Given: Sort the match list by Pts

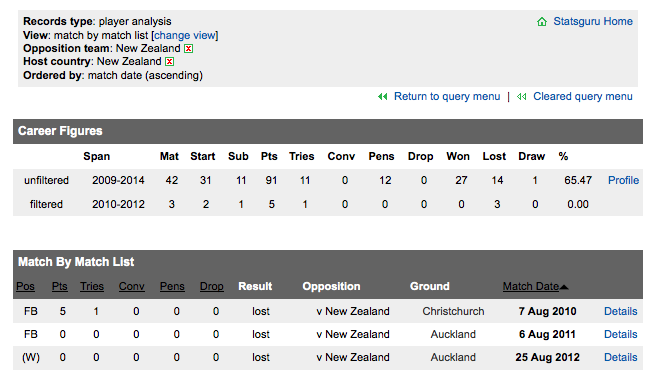Looking at the screenshot, I should point(60,287).
